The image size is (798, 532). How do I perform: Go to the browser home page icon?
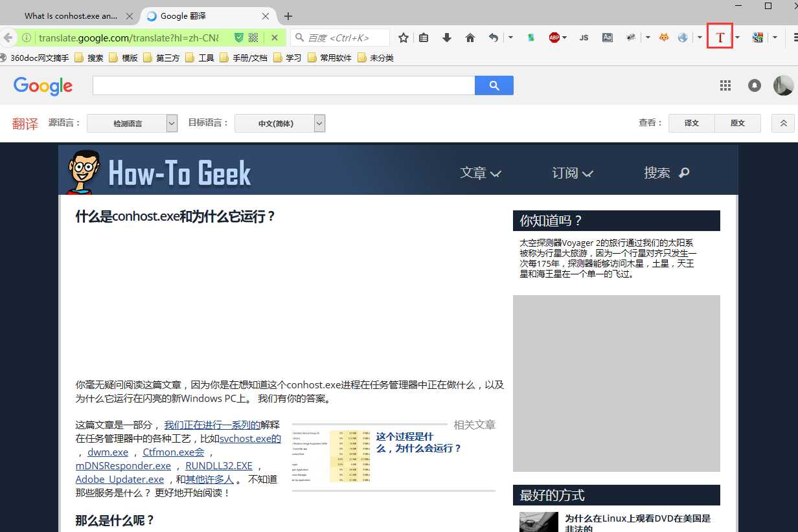[470, 38]
